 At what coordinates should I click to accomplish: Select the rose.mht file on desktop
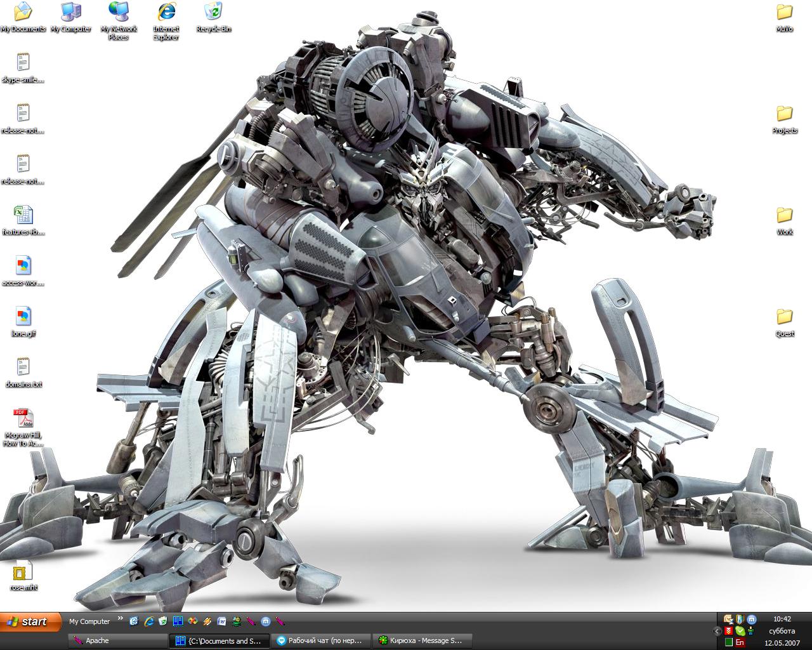[x=23, y=572]
